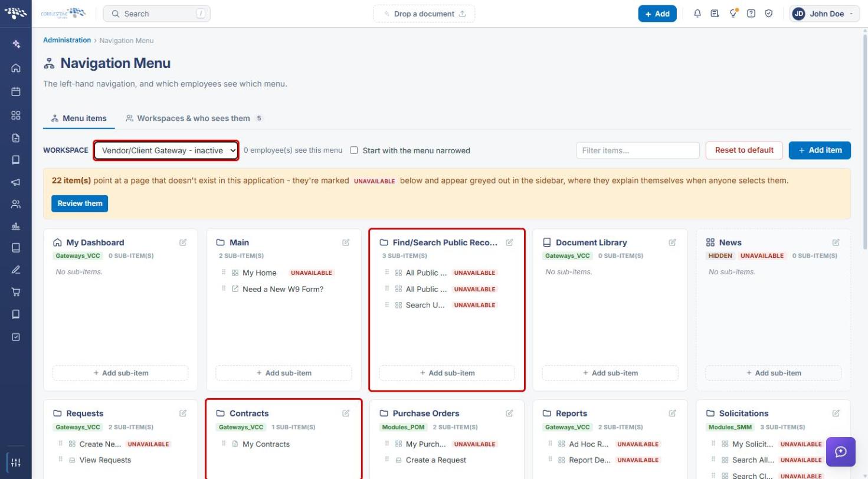
Task: Edit the Reports card
Action: (x=672, y=414)
